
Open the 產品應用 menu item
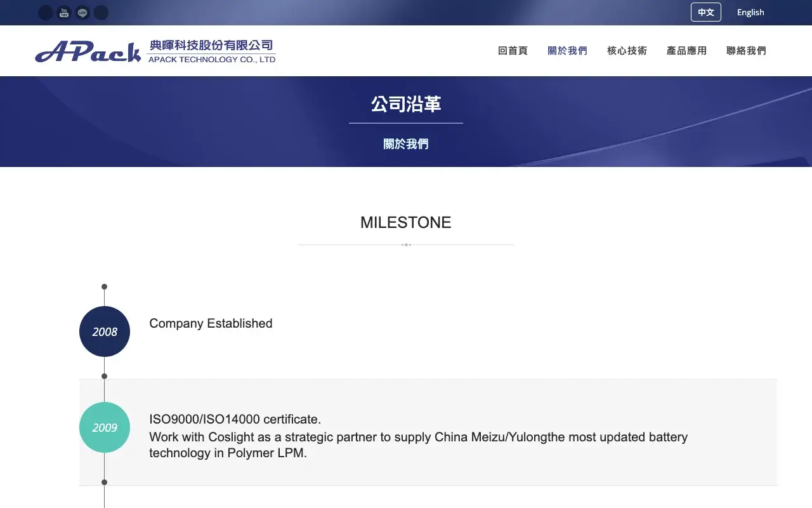687,51
